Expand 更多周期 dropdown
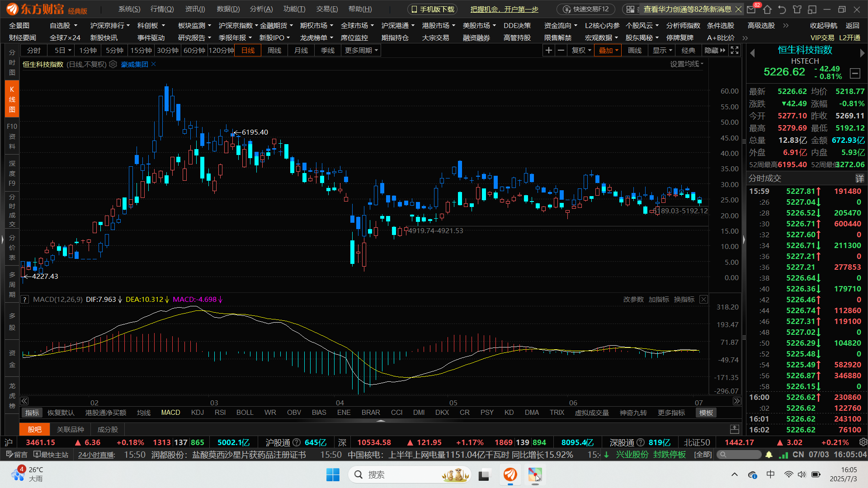The image size is (868, 488). tap(361, 50)
